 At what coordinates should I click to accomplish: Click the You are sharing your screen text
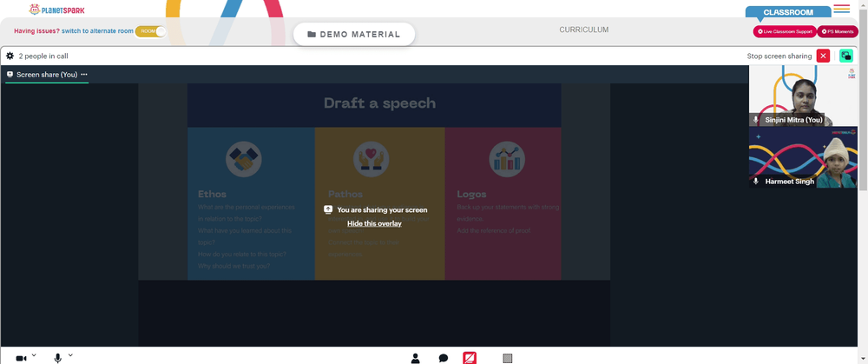382,210
